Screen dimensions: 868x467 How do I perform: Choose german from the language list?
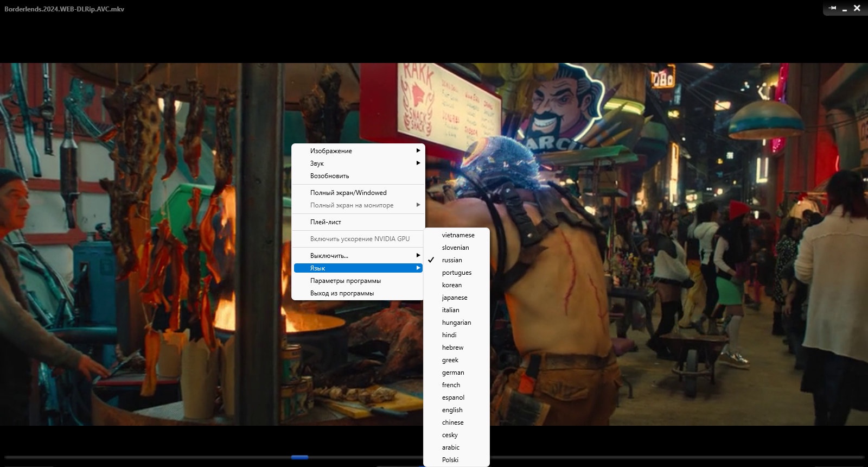click(x=456, y=373)
